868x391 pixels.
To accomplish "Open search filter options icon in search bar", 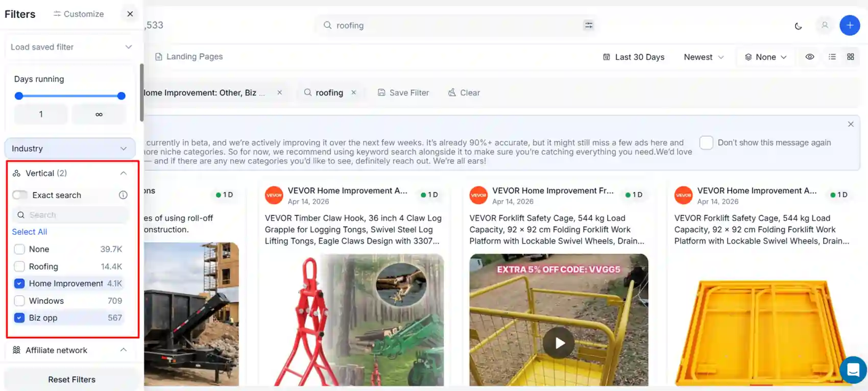I will pos(589,25).
